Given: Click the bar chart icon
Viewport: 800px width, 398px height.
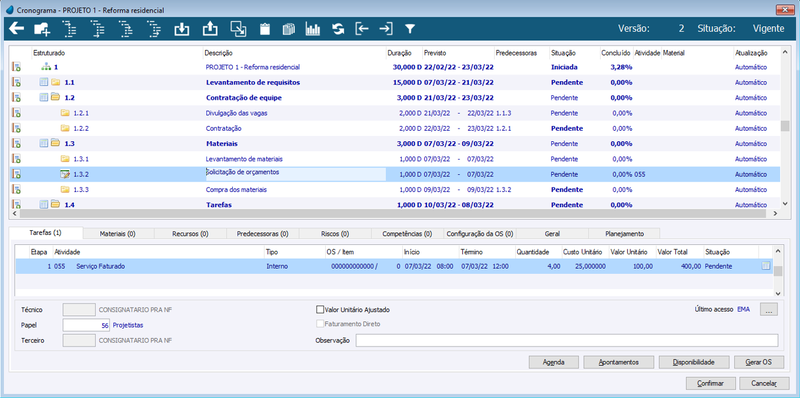Looking at the screenshot, I should pyautogui.click(x=313, y=29).
